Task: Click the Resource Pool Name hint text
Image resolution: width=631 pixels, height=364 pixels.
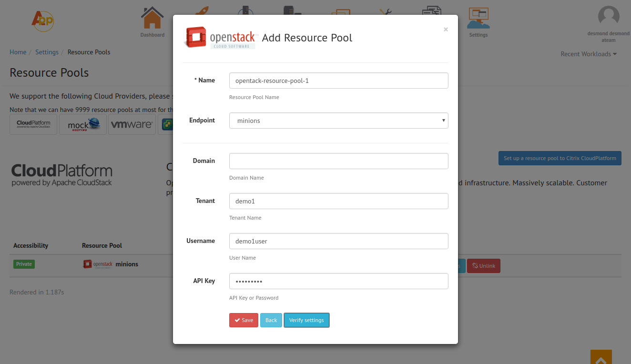Action: point(254,97)
